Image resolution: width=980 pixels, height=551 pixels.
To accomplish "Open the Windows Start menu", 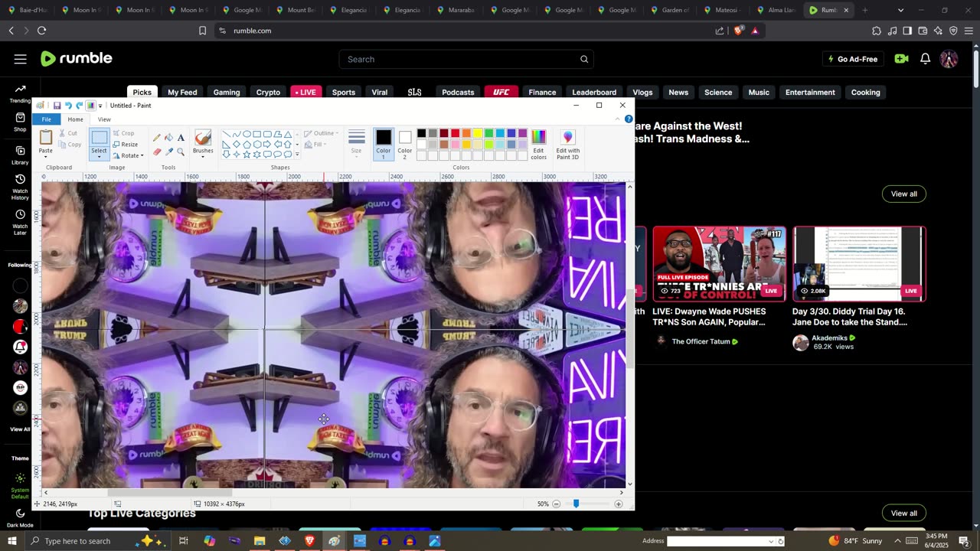I will click(x=11, y=541).
